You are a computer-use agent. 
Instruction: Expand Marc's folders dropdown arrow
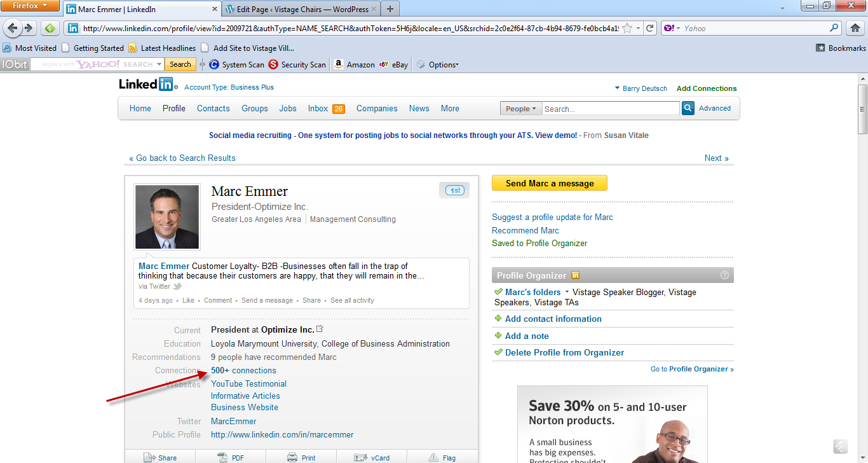[x=567, y=293]
